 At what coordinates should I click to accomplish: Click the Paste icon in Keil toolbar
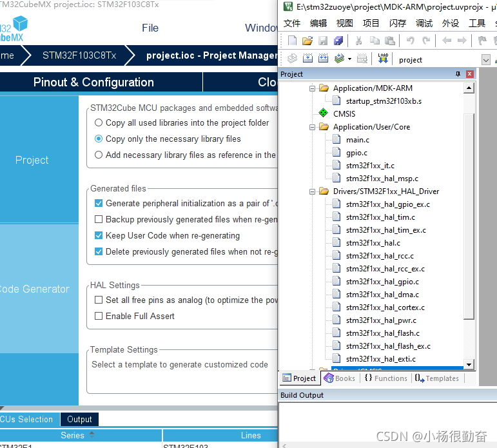389,41
